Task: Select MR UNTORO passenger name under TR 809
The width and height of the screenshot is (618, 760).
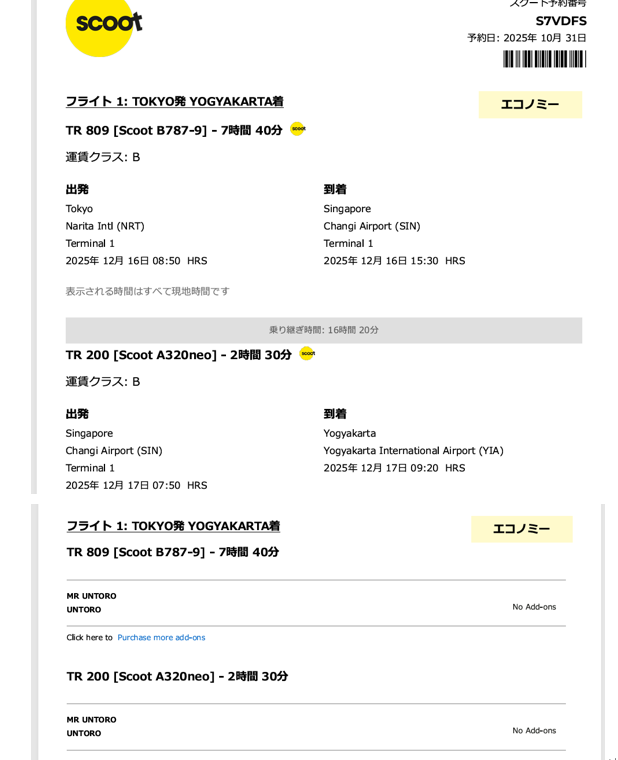Action: click(x=91, y=596)
